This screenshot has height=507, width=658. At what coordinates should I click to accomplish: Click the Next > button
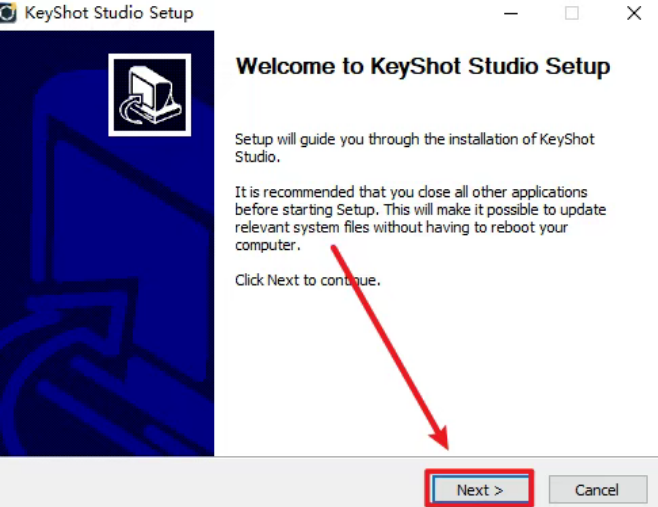click(x=480, y=489)
